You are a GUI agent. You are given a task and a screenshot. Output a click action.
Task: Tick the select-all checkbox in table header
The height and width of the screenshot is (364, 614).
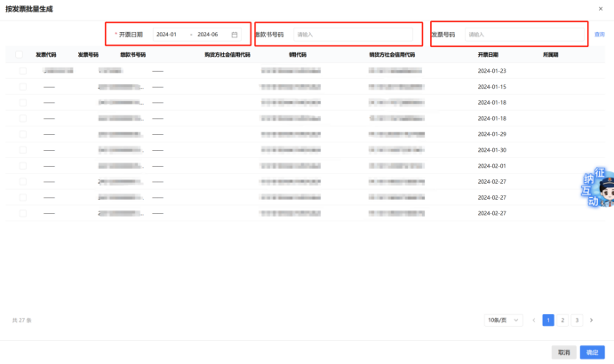[x=19, y=54]
